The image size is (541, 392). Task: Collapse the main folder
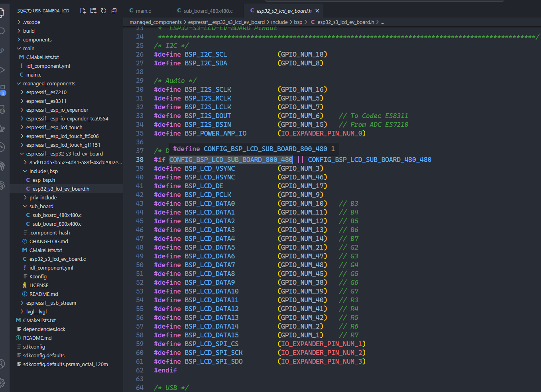19,48
